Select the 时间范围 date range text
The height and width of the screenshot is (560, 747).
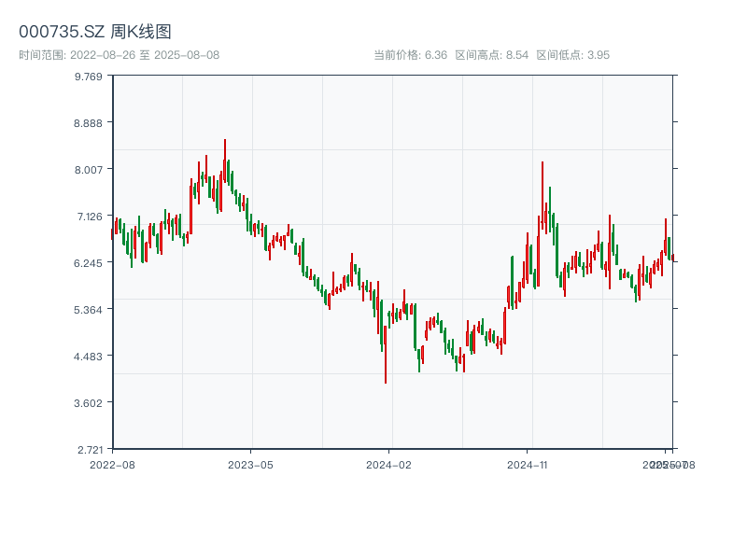[x=120, y=55]
